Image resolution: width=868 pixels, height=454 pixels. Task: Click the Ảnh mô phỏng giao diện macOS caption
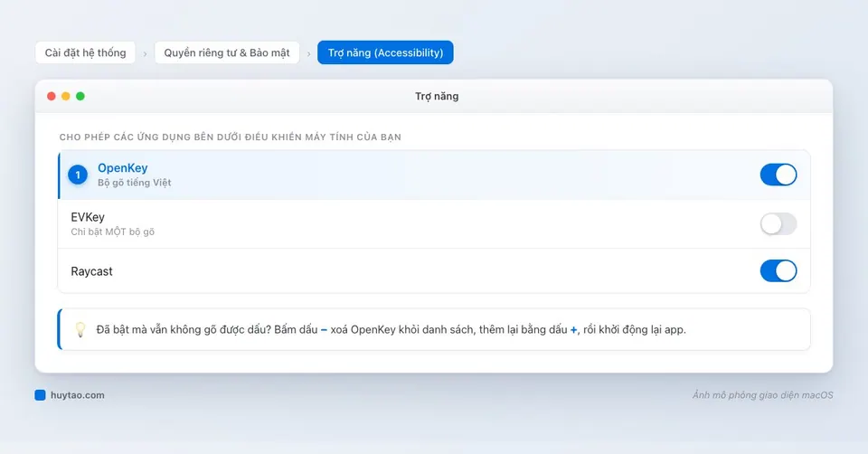tap(762, 395)
